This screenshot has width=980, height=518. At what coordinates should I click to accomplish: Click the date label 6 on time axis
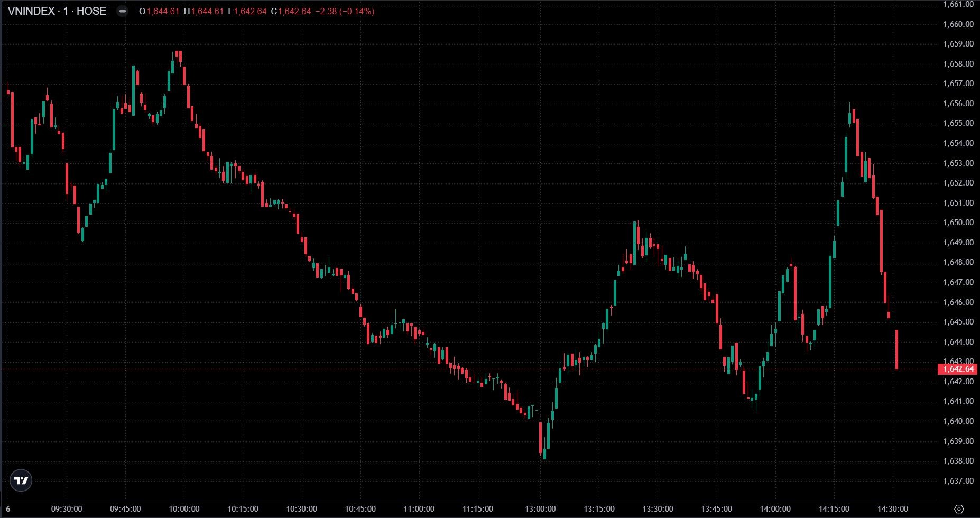pos(8,509)
